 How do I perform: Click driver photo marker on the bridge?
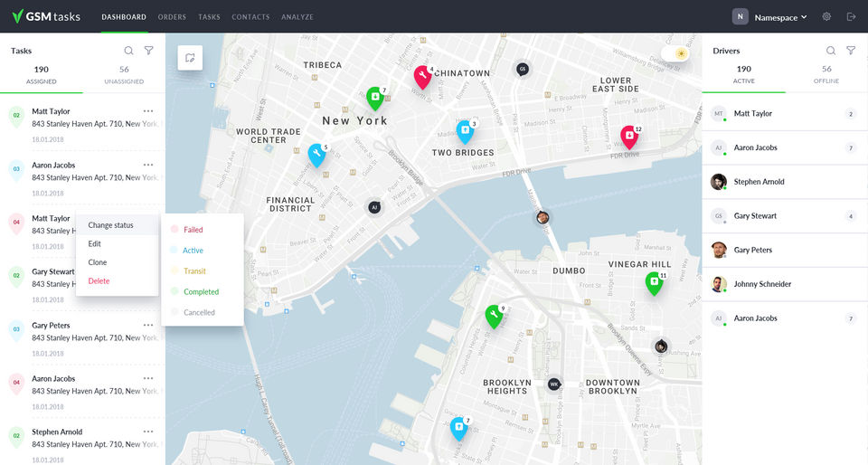[x=542, y=217]
